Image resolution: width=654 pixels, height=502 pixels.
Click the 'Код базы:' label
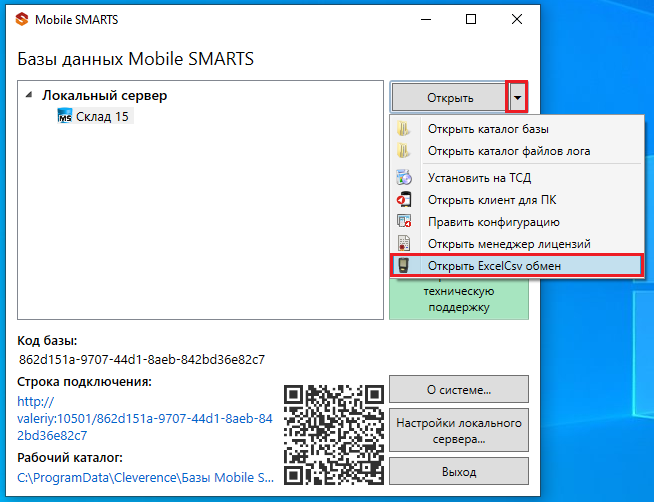coord(47,341)
